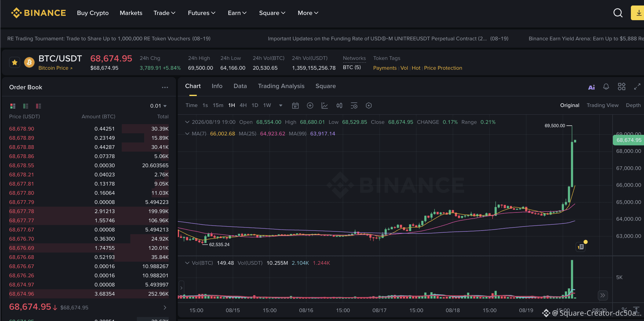Open the AI analysis icon

tap(591, 87)
